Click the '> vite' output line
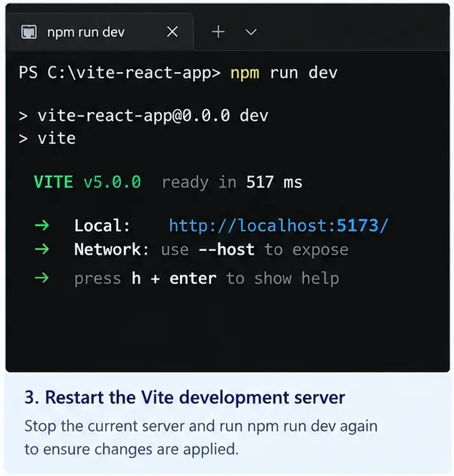Screen dimensions: 454x476 coord(47,139)
